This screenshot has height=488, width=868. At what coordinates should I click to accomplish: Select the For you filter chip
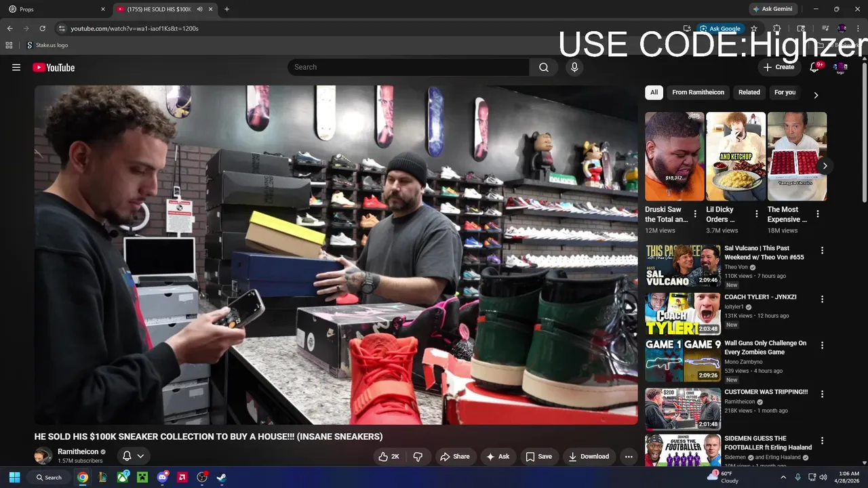coord(785,92)
